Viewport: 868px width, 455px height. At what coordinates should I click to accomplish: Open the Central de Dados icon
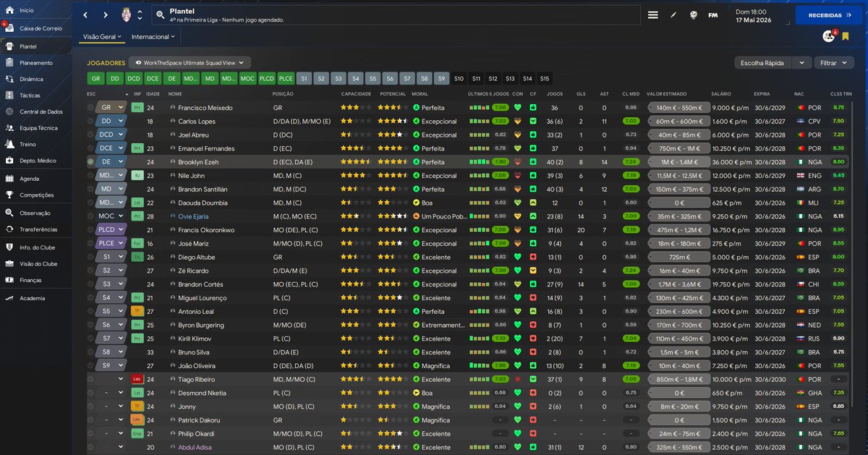point(9,111)
